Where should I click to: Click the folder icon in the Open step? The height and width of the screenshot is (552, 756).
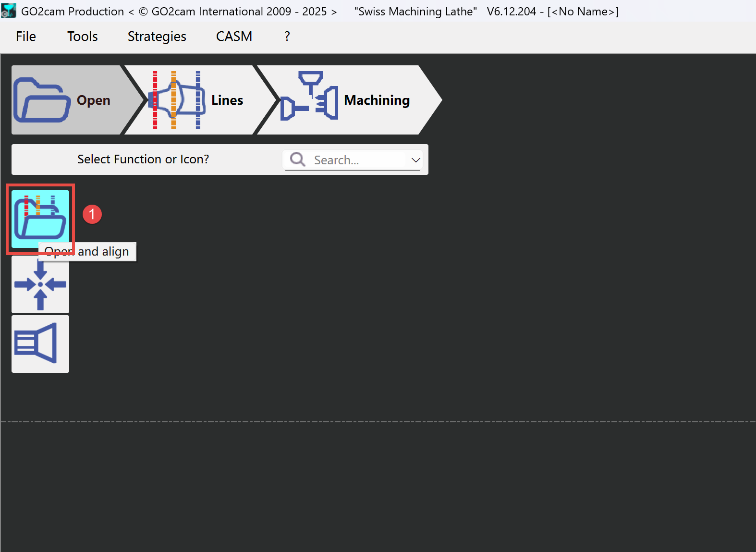[42, 100]
